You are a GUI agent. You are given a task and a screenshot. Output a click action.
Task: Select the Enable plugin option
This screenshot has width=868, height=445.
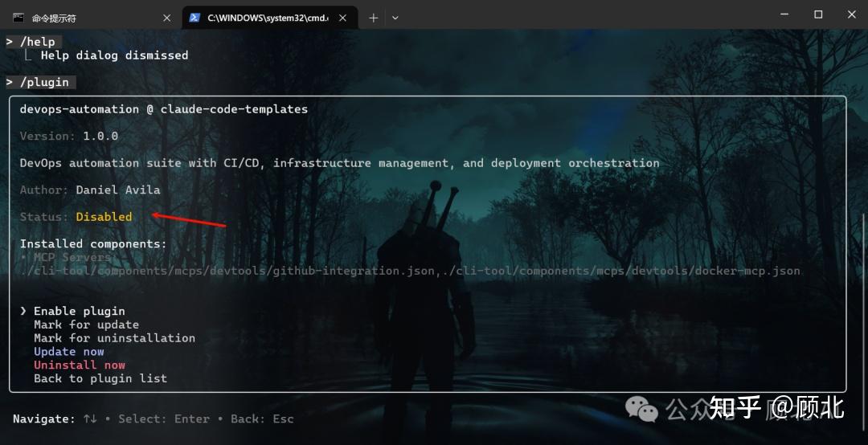click(79, 311)
